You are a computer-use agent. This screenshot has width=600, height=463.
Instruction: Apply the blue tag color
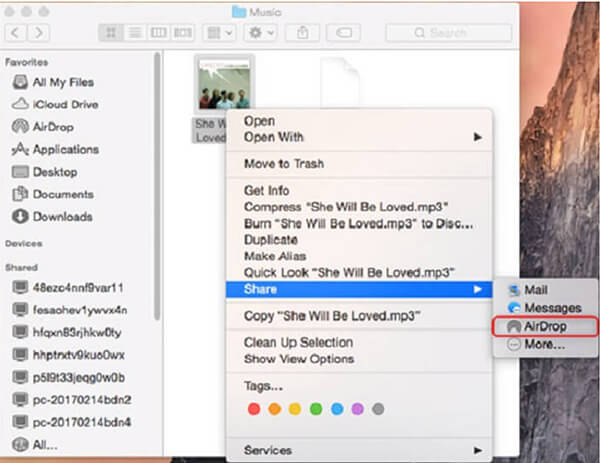pyautogui.click(x=337, y=409)
